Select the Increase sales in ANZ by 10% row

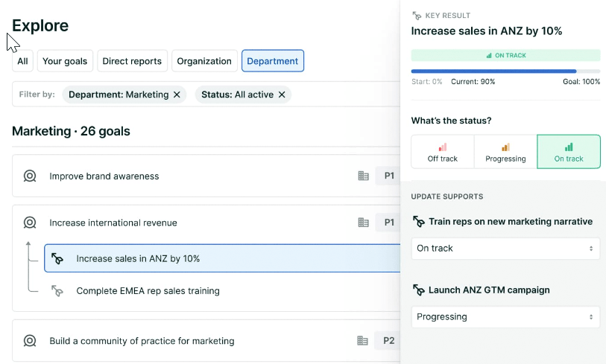point(222,258)
